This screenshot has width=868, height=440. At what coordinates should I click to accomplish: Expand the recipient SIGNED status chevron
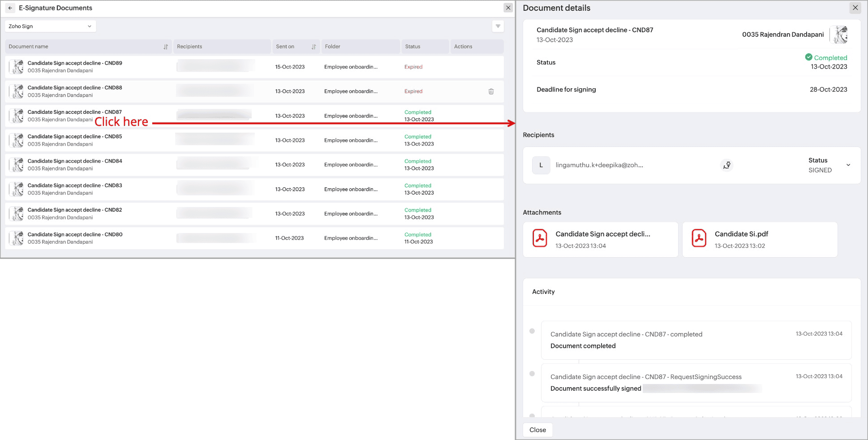click(x=848, y=165)
